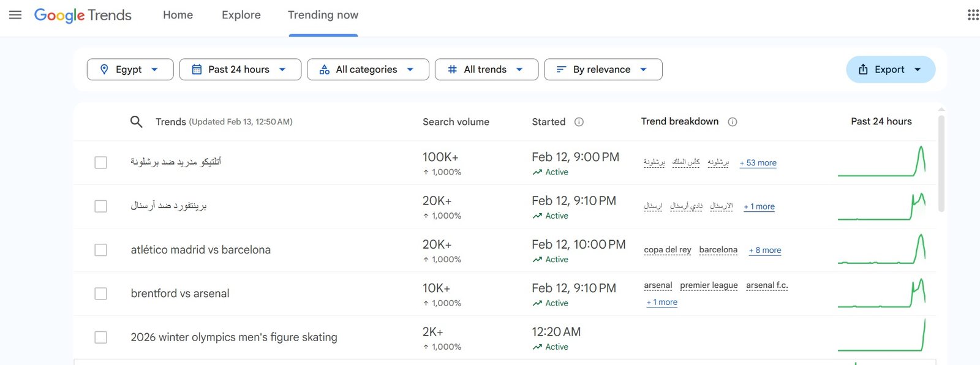Image resolution: width=980 pixels, height=365 pixels.
Task: Click the vertical scrollbar of the trends list
Action: [941, 163]
